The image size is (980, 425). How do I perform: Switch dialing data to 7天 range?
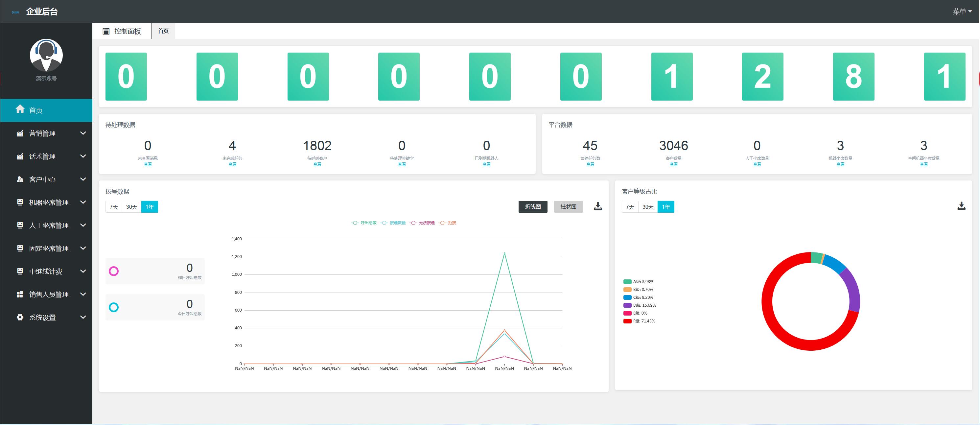coord(114,207)
